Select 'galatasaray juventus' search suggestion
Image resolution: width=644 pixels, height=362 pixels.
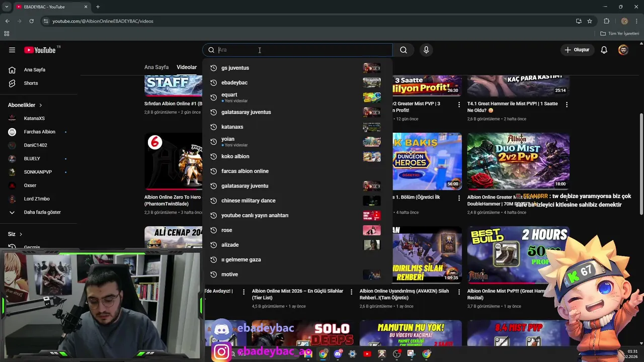pos(297,112)
